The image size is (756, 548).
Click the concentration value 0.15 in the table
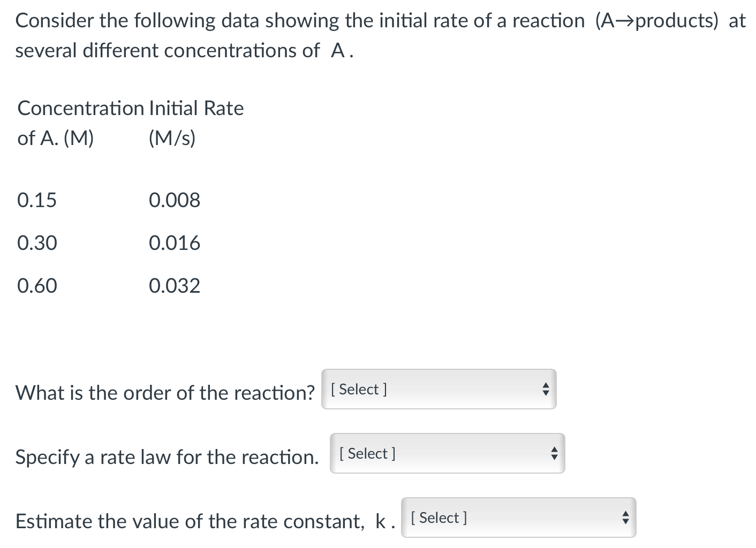tap(36, 200)
